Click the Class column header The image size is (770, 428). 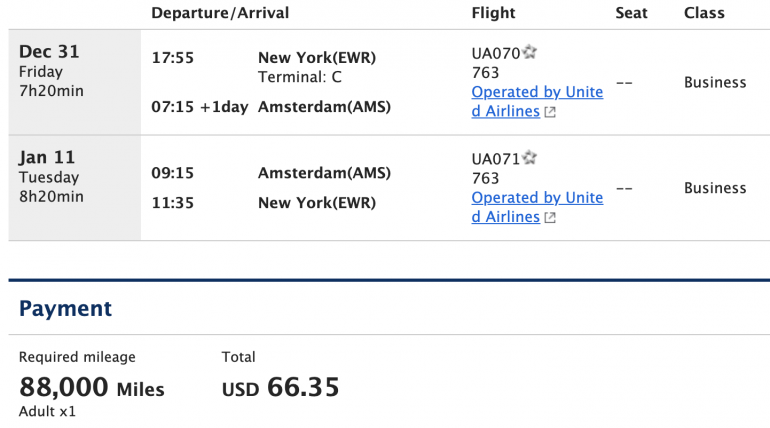pos(704,13)
